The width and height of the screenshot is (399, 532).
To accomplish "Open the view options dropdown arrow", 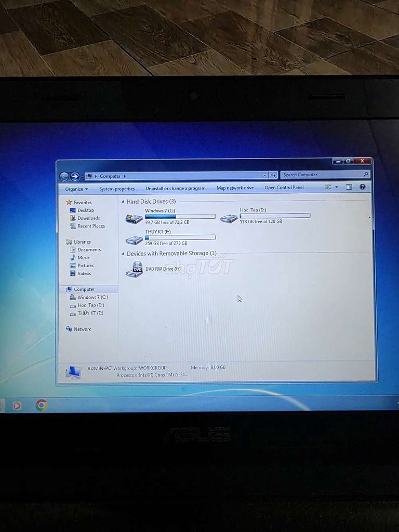I will 337,187.
